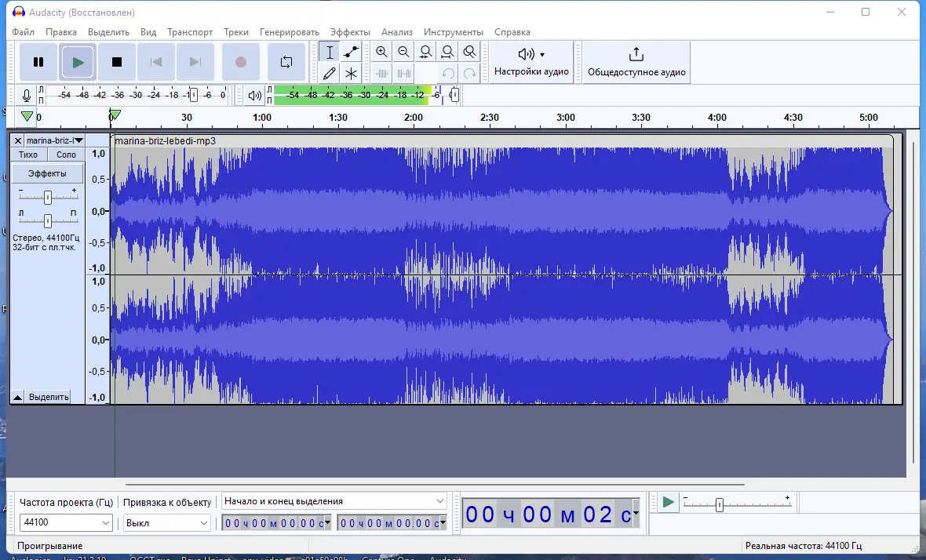Toggle the Тихо mute button
The image size is (926, 560).
(x=28, y=155)
